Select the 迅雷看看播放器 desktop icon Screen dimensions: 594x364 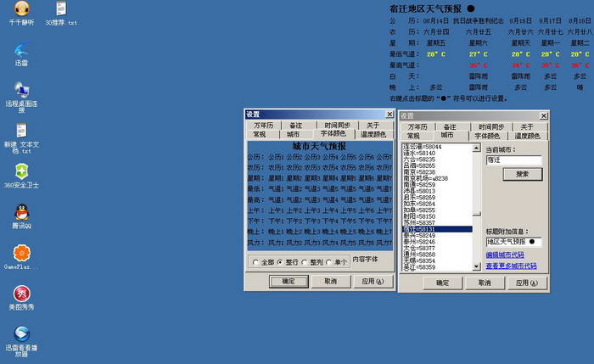21,333
